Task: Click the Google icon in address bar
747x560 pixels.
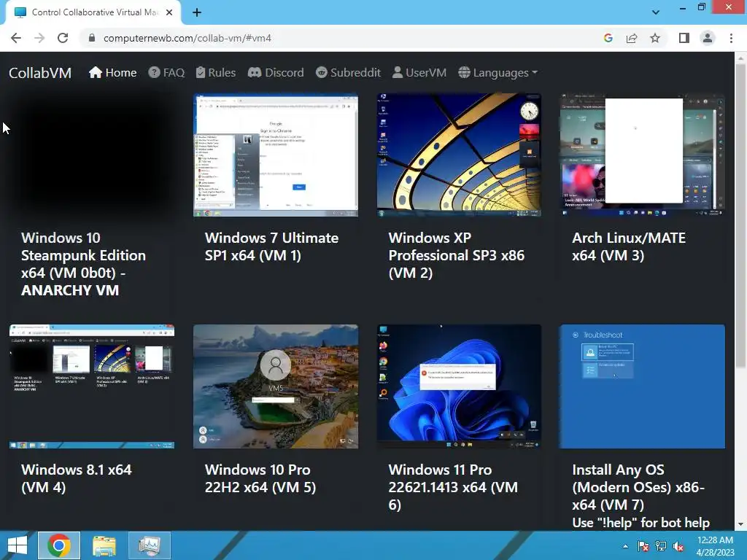Action: (608, 38)
